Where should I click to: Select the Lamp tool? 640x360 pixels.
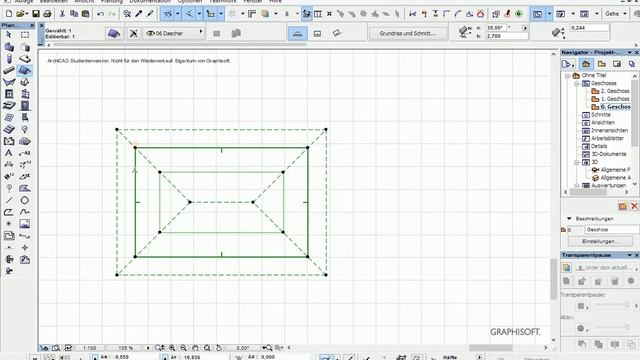coord(24,129)
